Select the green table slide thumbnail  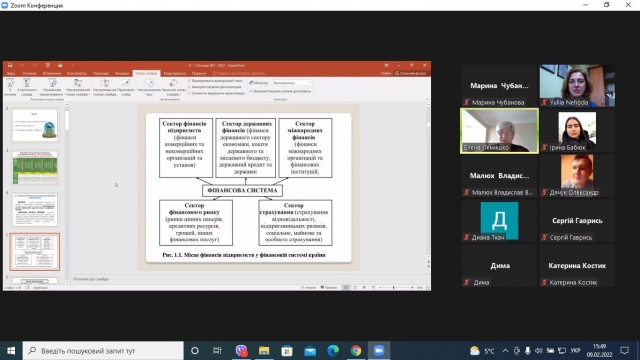tap(35, 167)
